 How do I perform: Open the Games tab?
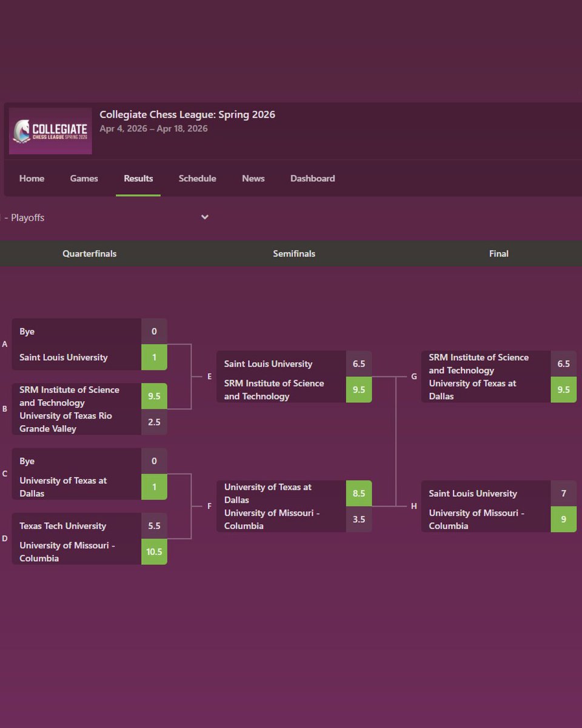pos(84,178)
